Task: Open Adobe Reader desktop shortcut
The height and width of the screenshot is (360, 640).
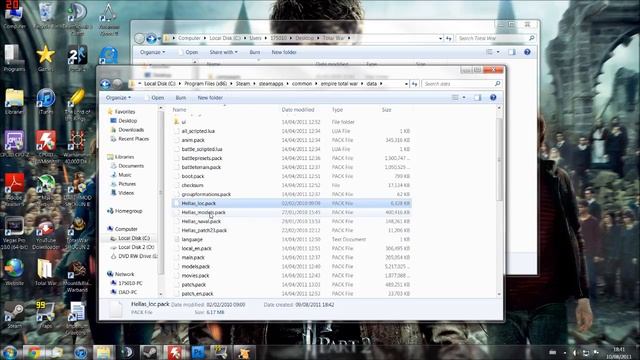Action: (14, 187)
